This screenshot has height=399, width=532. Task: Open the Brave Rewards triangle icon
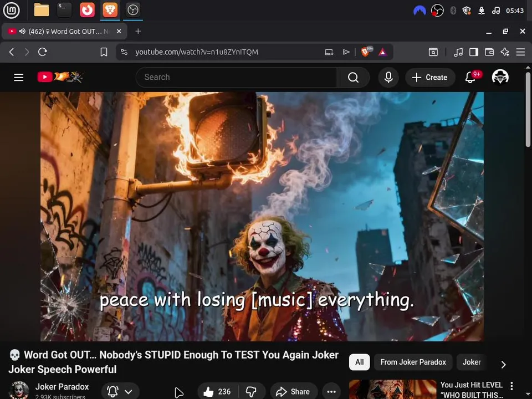(x=383, y=52)
